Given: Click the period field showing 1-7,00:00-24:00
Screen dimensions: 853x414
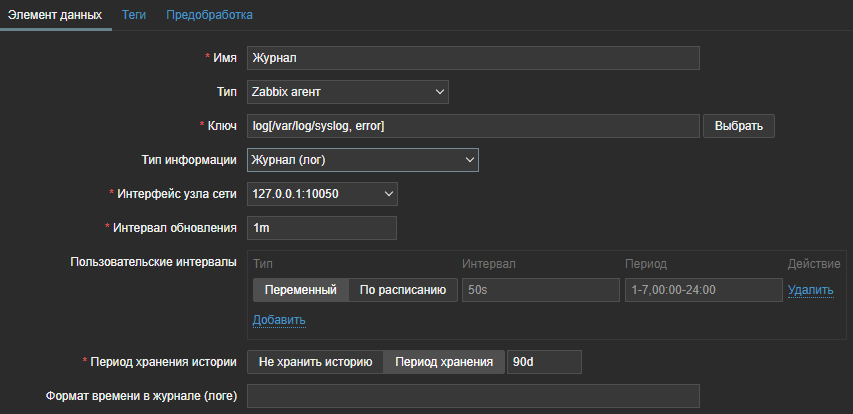Looking at the screenshot, I should point(701,290).
